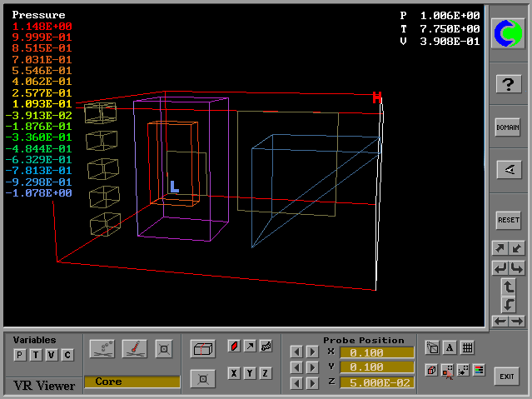Viewport: 532px width, 399px height.
Task: Toggle the Temperature variable T button
Action: (x=35, y=356)
